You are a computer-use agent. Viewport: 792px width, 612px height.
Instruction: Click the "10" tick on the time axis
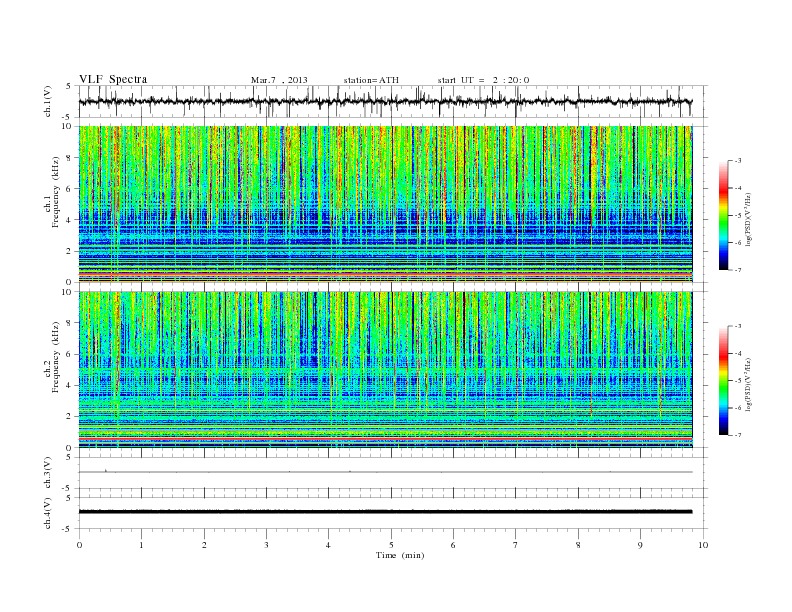703,545
